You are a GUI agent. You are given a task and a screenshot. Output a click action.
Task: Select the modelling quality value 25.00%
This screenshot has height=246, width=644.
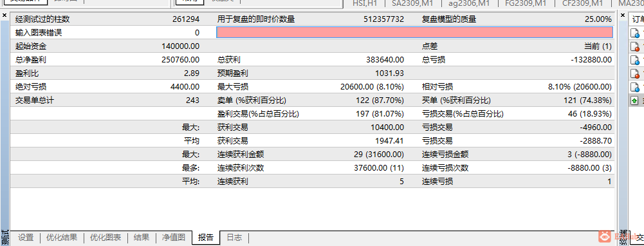[598, 19]
